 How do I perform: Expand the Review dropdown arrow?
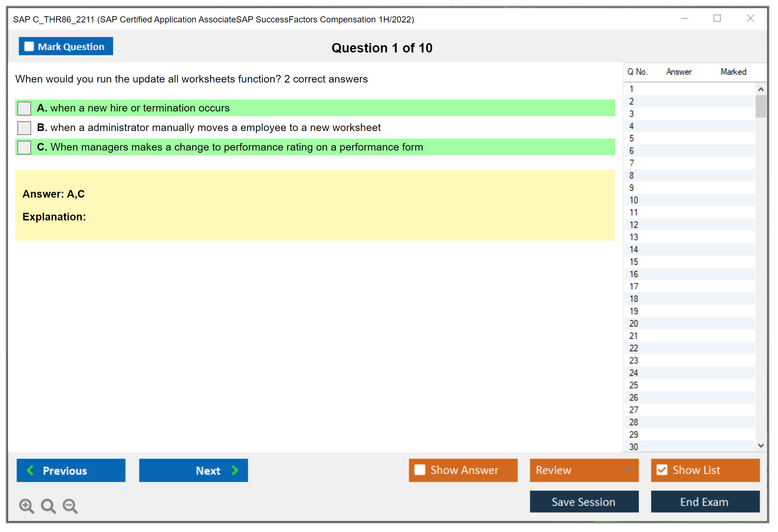(x=628, y=470)
